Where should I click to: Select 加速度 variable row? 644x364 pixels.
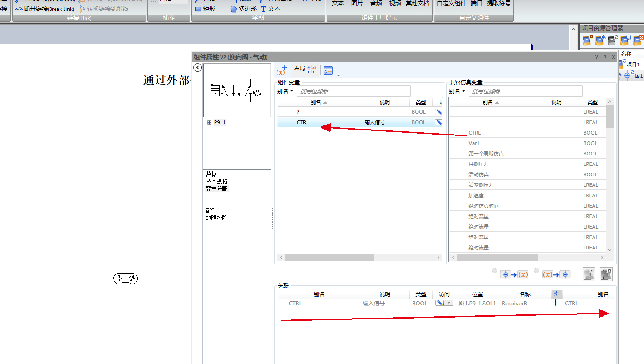(528, 195)
